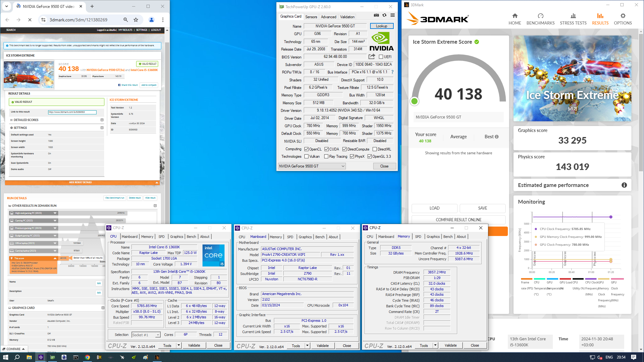This screenshot has width=644, height=362.
Task: Click Estimated game performance info icon
Action: 624,185
